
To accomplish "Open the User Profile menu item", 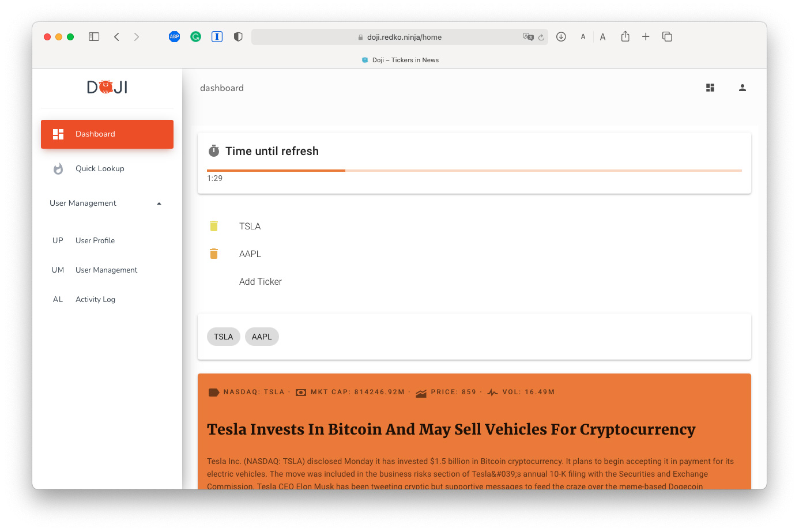I will pyautogui.click(x=95, y=241).
